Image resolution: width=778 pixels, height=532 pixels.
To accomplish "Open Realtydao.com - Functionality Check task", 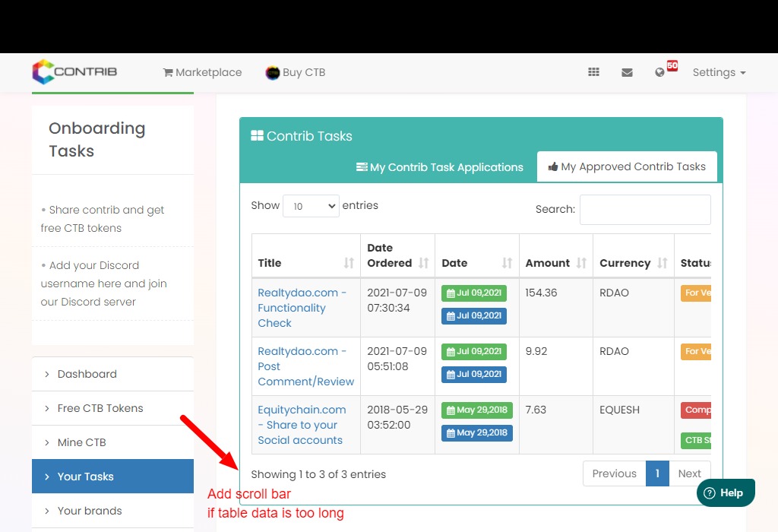I will click(x=302, y=308).
